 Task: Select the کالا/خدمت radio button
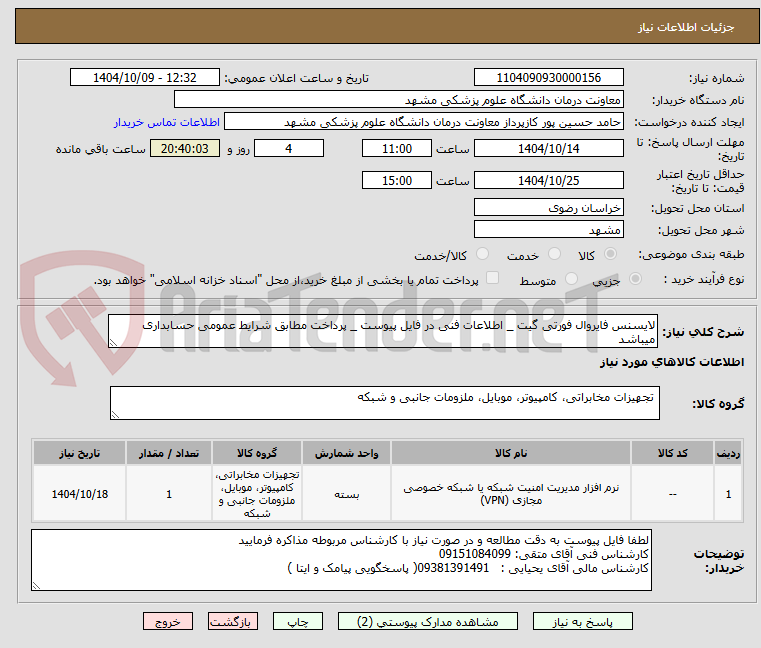(x=482, y=254)
